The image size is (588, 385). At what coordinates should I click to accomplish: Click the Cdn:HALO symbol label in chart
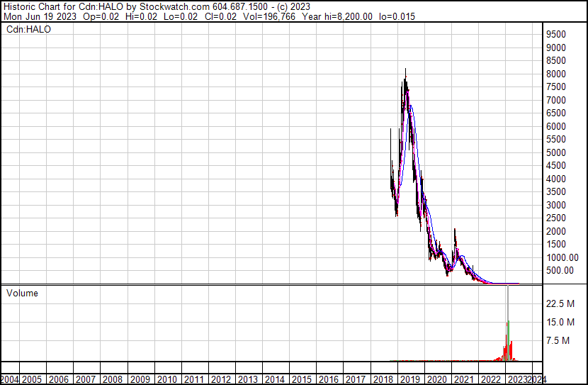coord(28,29)
